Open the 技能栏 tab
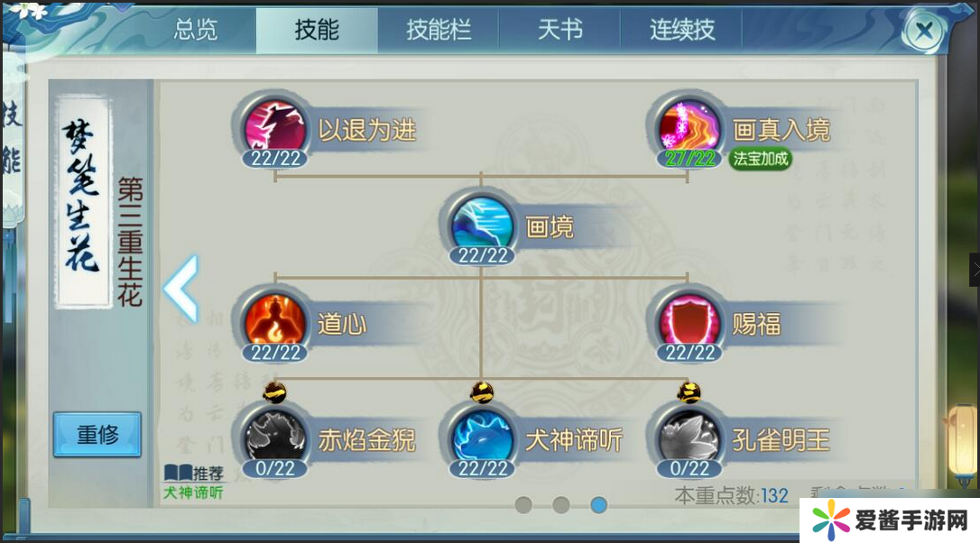980x543 pixels. [x=439, y=30]
